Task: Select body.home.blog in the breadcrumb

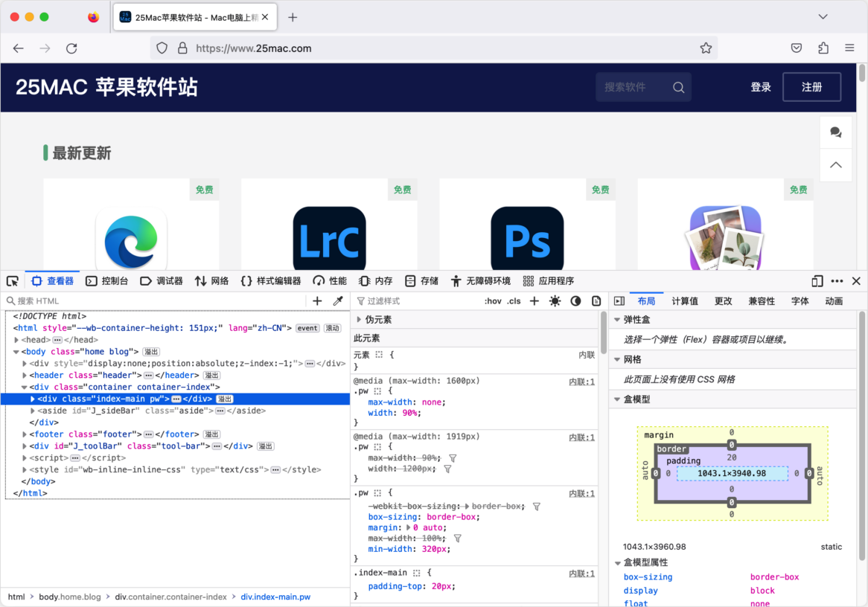Action: click(x=70, y=597)
